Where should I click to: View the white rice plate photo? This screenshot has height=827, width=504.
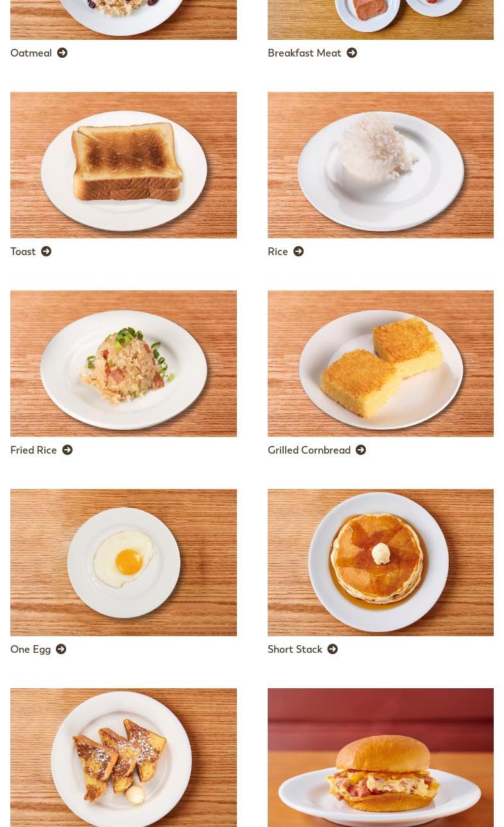click(381, 165)
